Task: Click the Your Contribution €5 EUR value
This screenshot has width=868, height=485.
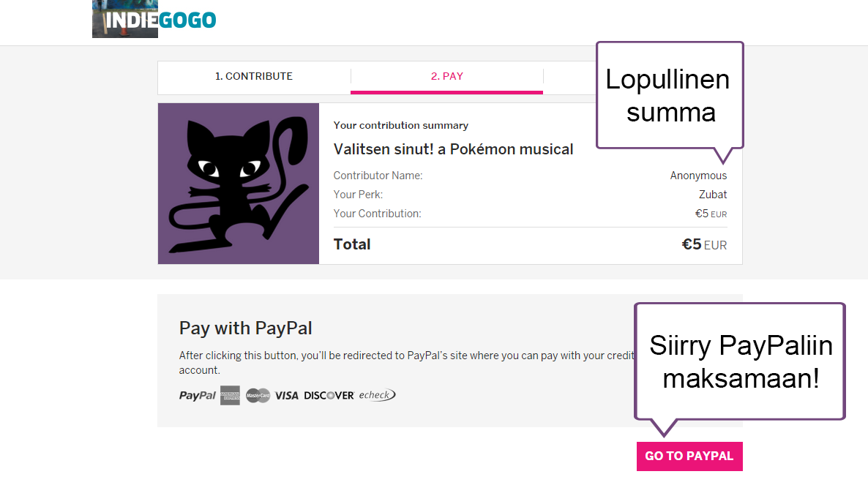Action: tap(711, 214)
